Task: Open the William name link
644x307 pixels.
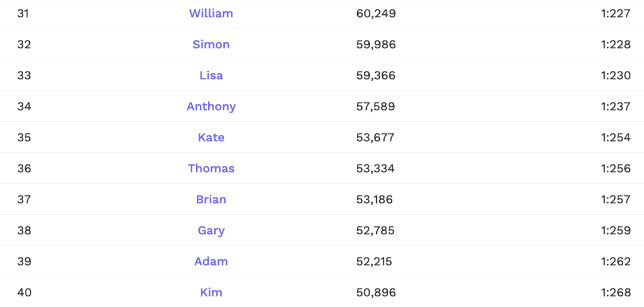Action: click(x=211, y=13)
